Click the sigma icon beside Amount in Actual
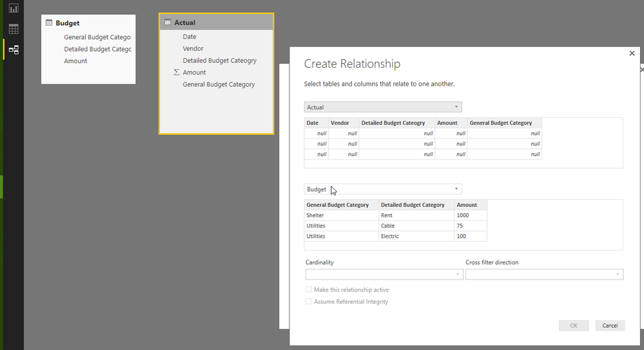The height and width of the screenshot is (350, 644). click(176, 72)
